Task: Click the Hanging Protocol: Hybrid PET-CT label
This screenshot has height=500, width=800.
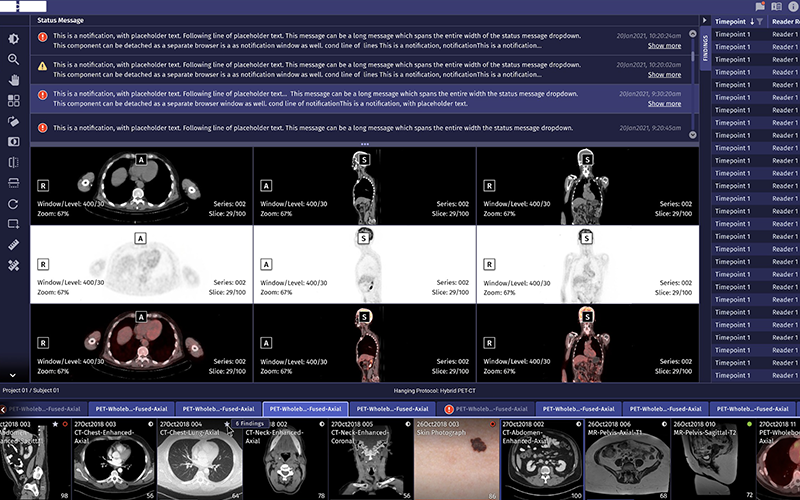Action: pos(434,391)
